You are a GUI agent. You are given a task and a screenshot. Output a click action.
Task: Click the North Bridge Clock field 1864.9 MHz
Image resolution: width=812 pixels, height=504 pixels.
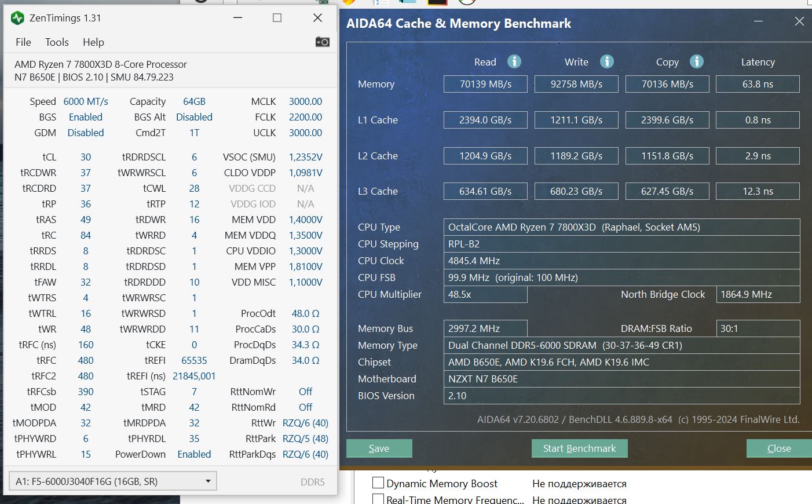click(x=758, y=294)
